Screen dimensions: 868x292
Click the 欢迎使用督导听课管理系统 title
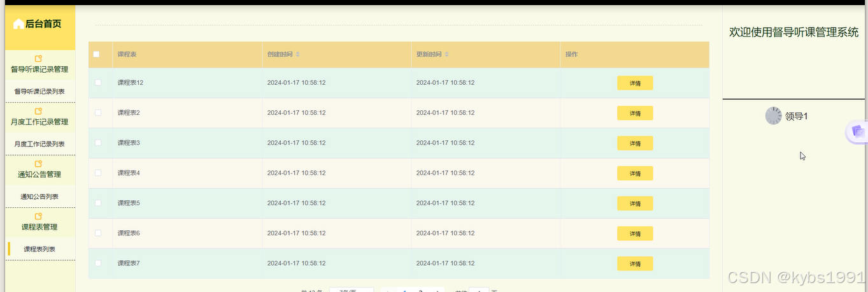pos(793,33)
